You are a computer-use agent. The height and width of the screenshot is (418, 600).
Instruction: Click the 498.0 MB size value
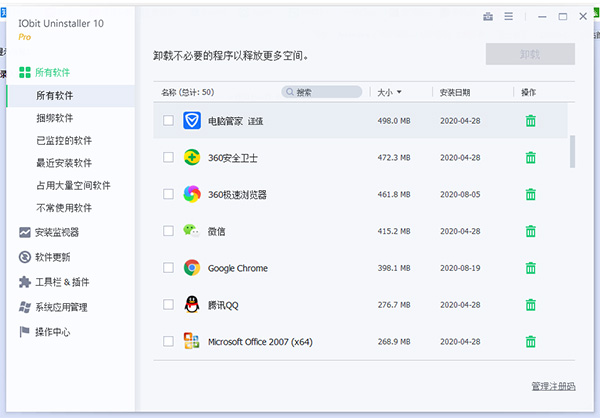[394, 121]
